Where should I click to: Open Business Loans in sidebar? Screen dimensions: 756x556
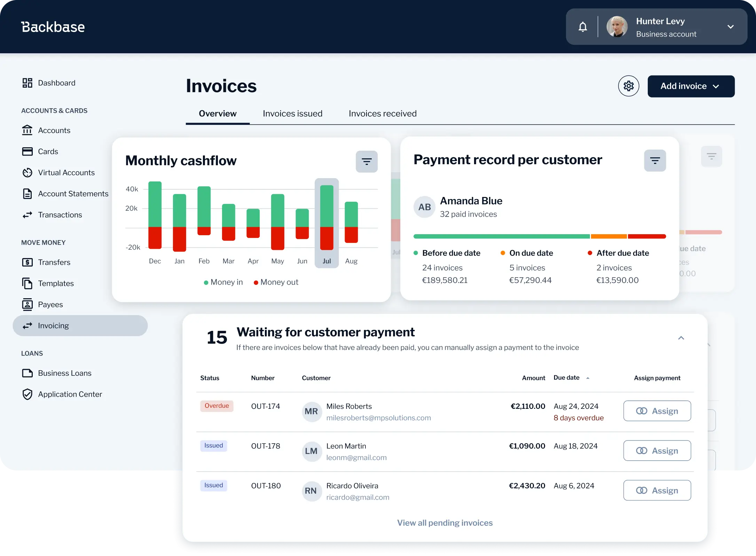64,373
